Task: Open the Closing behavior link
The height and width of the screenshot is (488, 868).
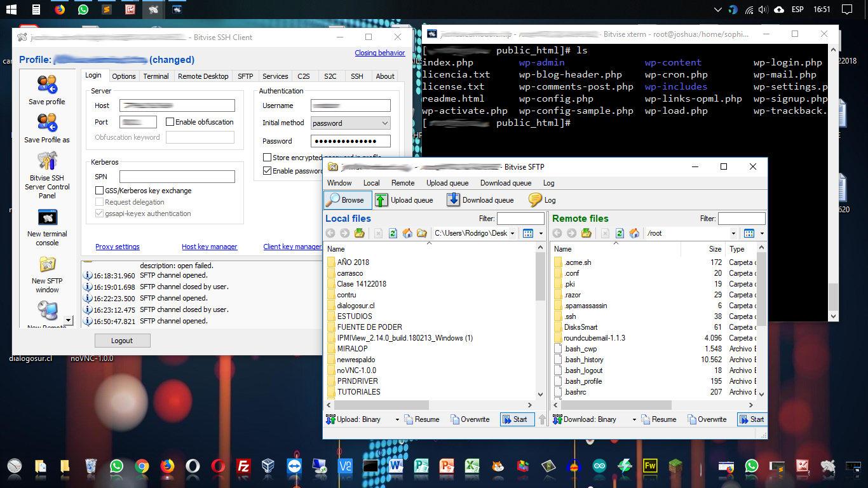Action: point(379,53)
